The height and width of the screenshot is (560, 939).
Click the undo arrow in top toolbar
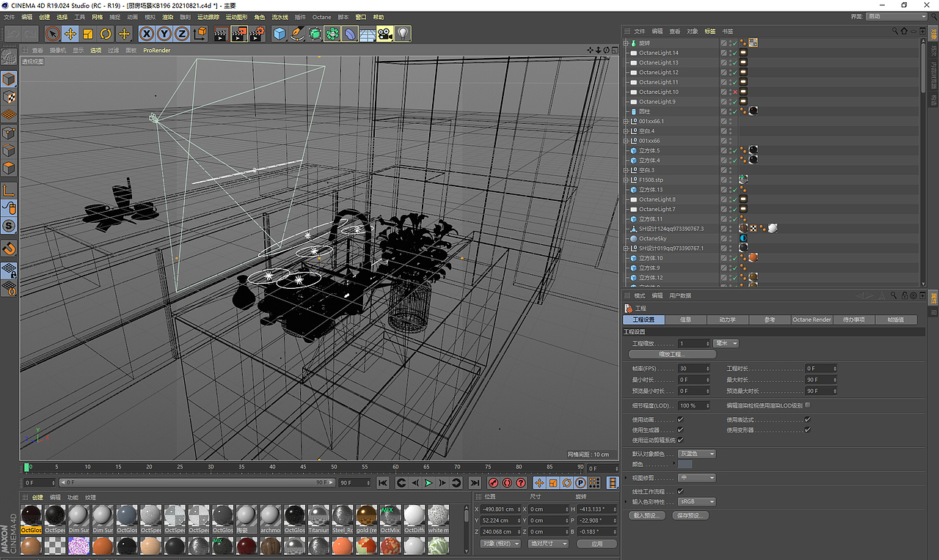pyautogui.click(x=12, y=34)
